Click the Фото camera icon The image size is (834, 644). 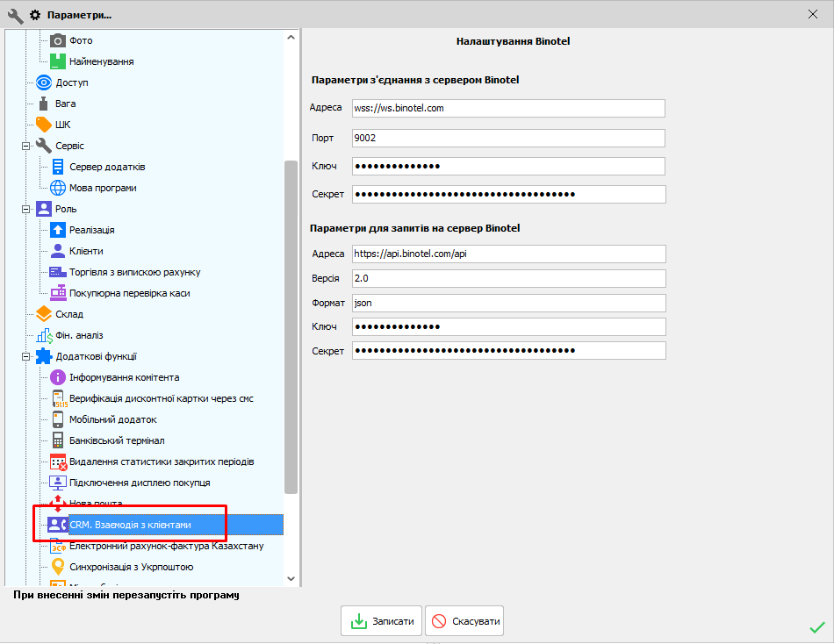click(58, 40)
